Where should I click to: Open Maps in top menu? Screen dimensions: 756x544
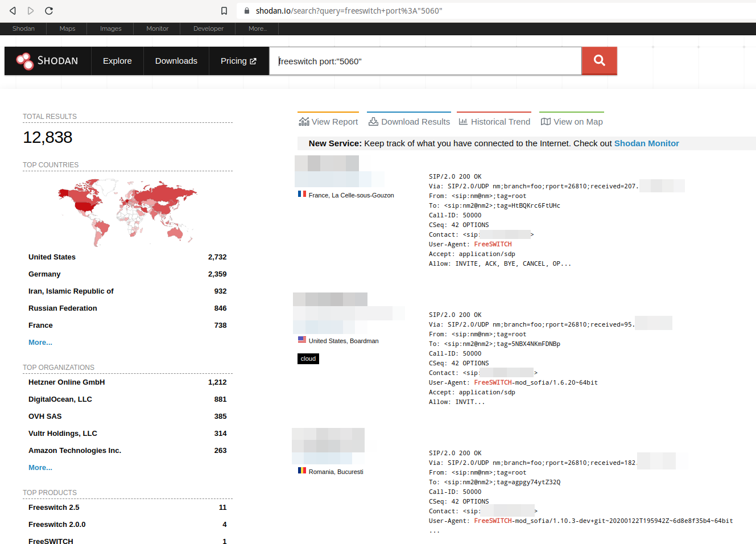coord(67,28)
